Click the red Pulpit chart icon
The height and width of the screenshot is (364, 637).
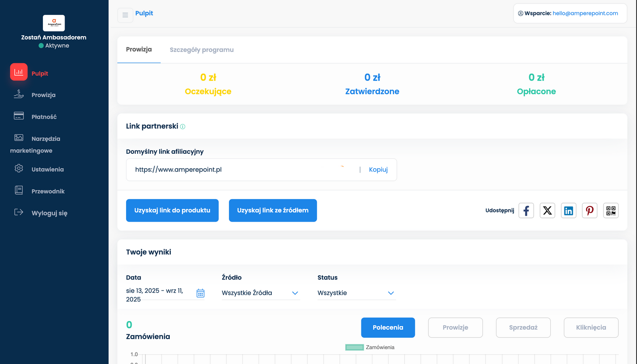[19, 72]
